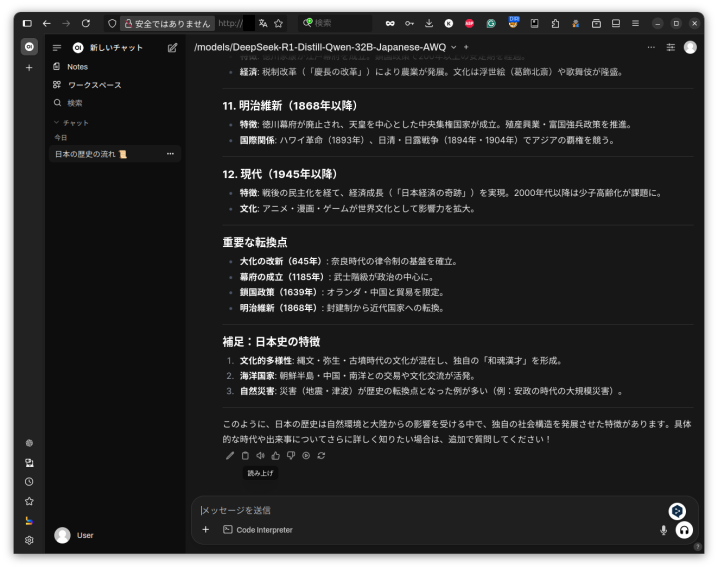718x569 pixels.
Task: Open the browser hamburger menu
Action: click(635, 23)
